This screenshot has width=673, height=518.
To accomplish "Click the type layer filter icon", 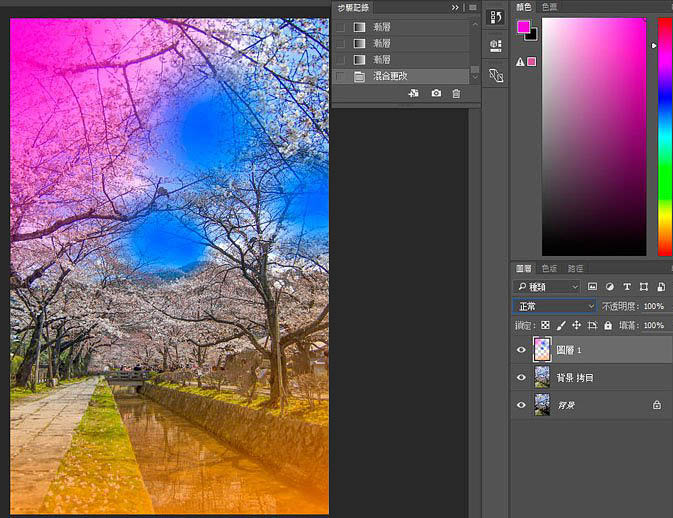I will click(626, 287).
